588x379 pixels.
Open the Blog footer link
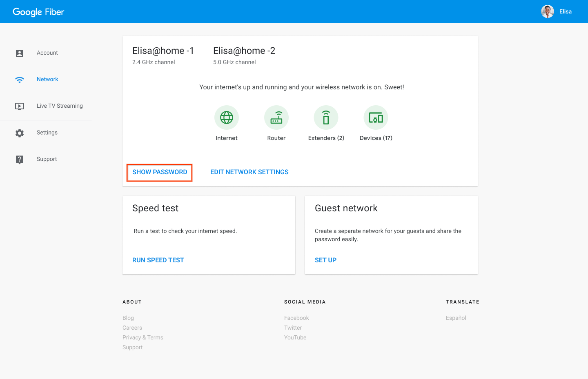click(128, 318)
